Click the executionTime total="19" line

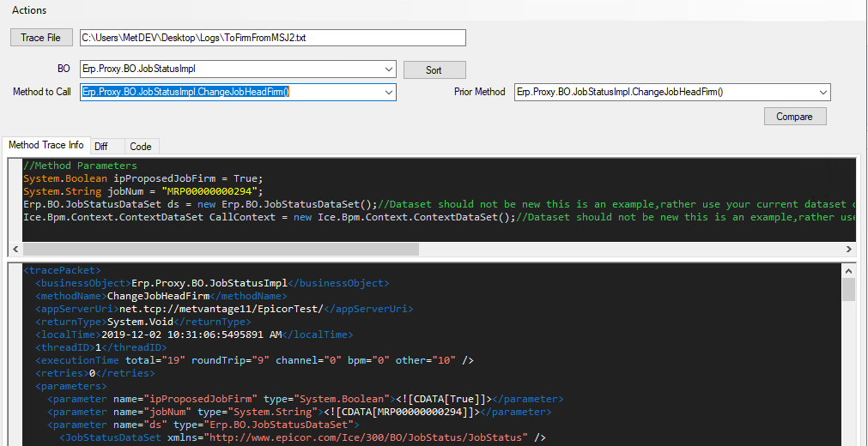click(x=255, y=361)
